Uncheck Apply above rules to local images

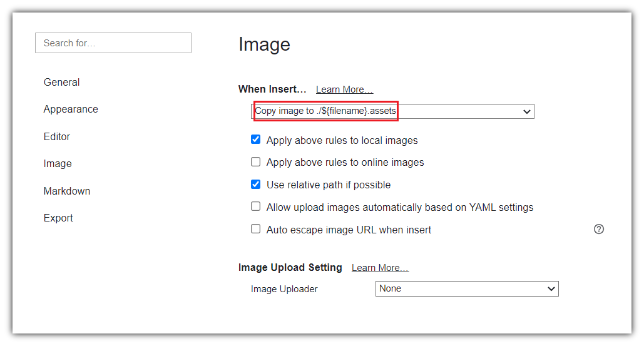pos(255,140)
